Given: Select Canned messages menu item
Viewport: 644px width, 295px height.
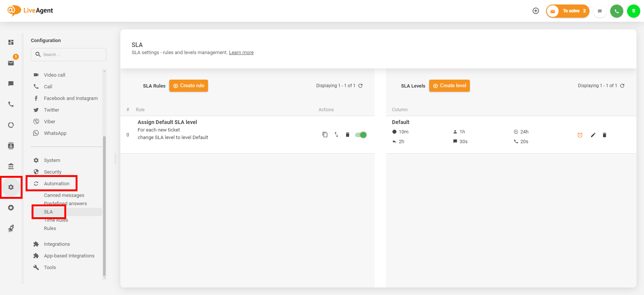Looking at the screenshot, I should coord(64,195).
